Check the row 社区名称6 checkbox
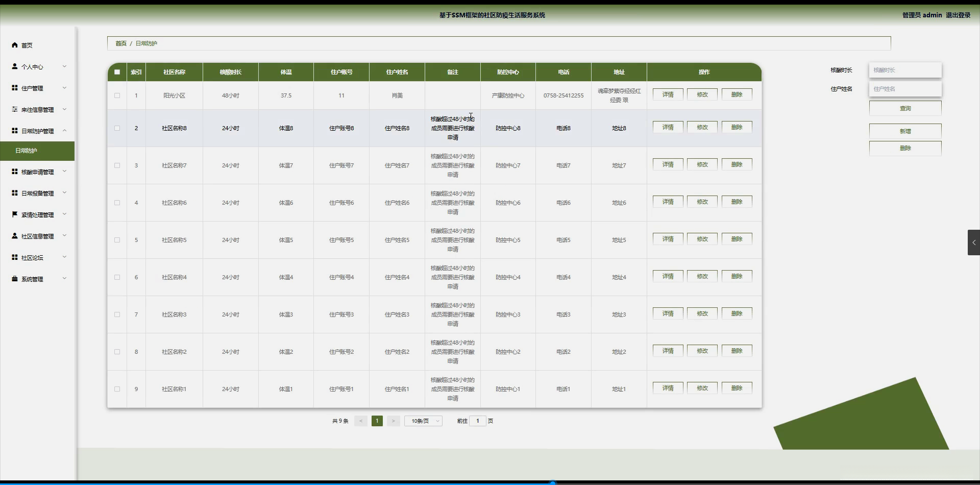 point(117,203)
